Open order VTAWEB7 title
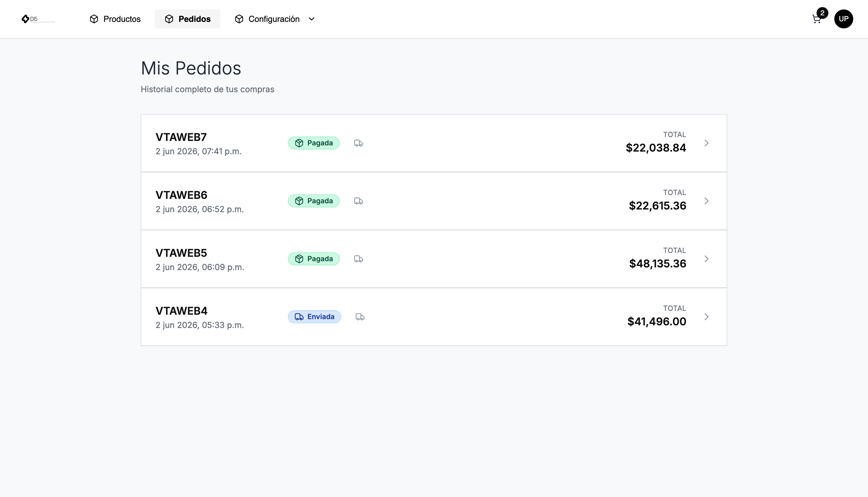868x497 pixels. 181,137
